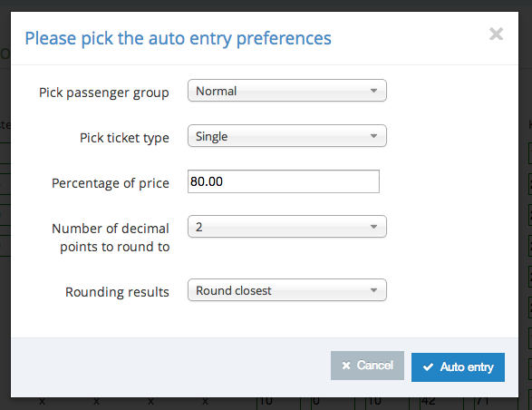Viewport: 532px width, 410px height.
Task: Close the auto entry preferences dialog
Action: pyautogui.click(x=496, y=34)
